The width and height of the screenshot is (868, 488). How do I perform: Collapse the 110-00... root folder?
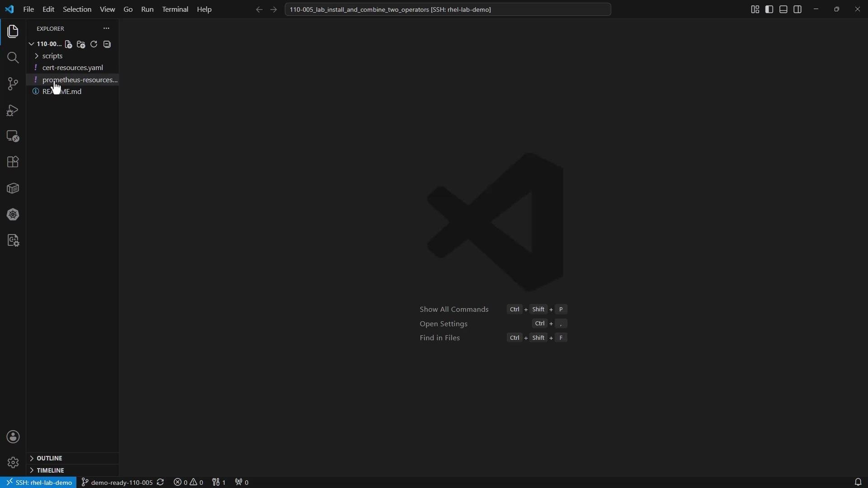(x=45, y=44)
